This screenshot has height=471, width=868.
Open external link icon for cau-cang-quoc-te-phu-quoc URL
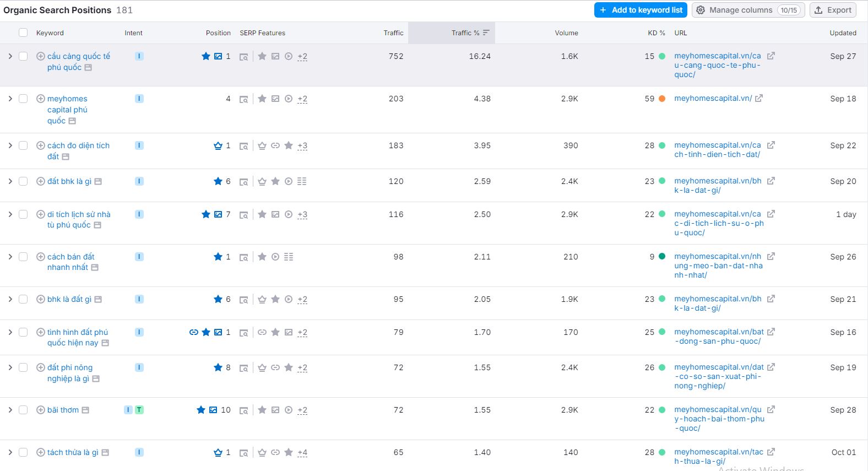pyautogui.click(x=771, y=56)
